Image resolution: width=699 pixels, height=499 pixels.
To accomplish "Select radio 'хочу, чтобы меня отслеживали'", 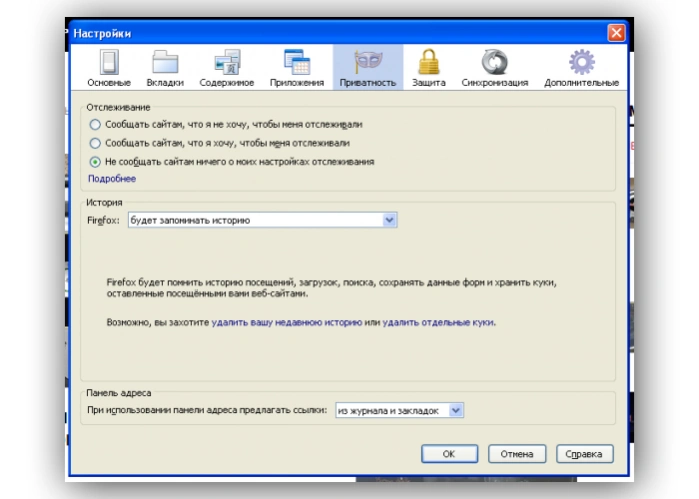I will 95,143.
